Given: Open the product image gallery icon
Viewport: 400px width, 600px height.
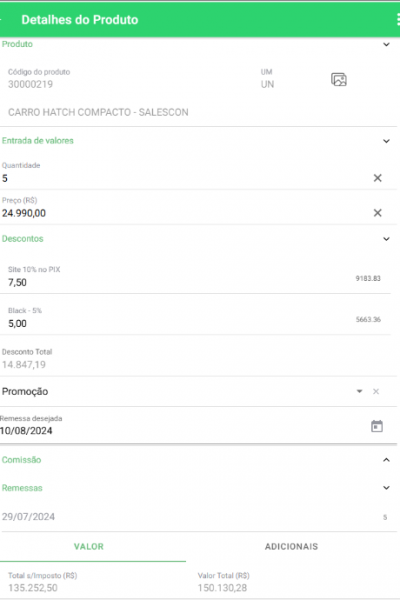Looking at the screenshot, I should tap(339, 80).
